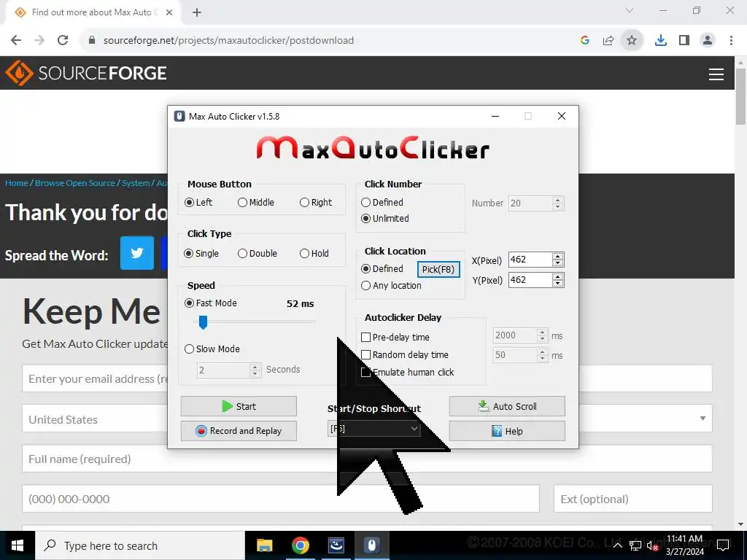Screen dimensions: 747x560
Task: Open Help in Max Auto Clicker
Action: pos(507,431)
